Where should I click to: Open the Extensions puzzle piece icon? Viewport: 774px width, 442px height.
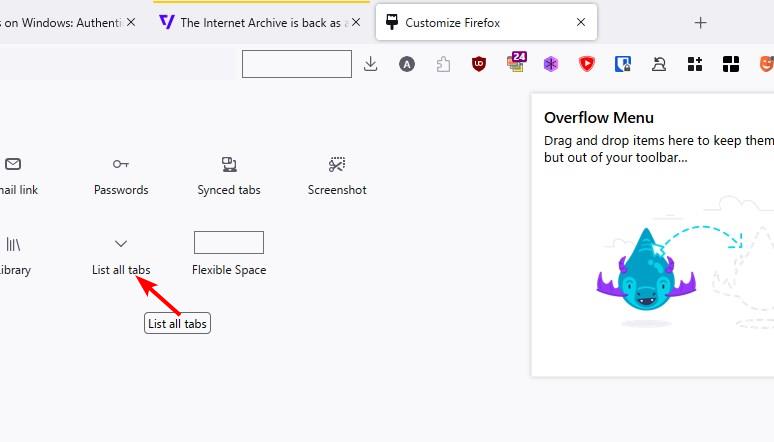(x=443, y=64)
